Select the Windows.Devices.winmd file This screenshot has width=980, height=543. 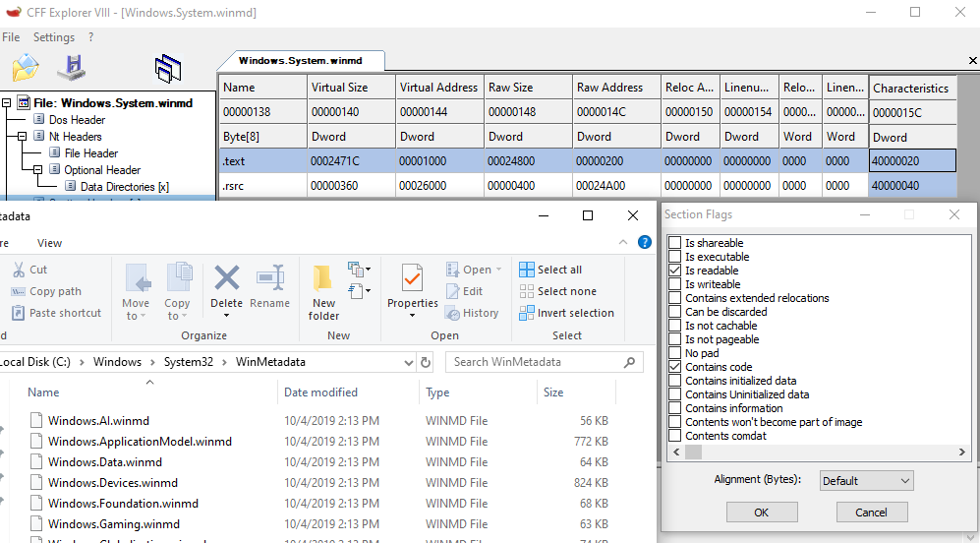pos(113,482)
